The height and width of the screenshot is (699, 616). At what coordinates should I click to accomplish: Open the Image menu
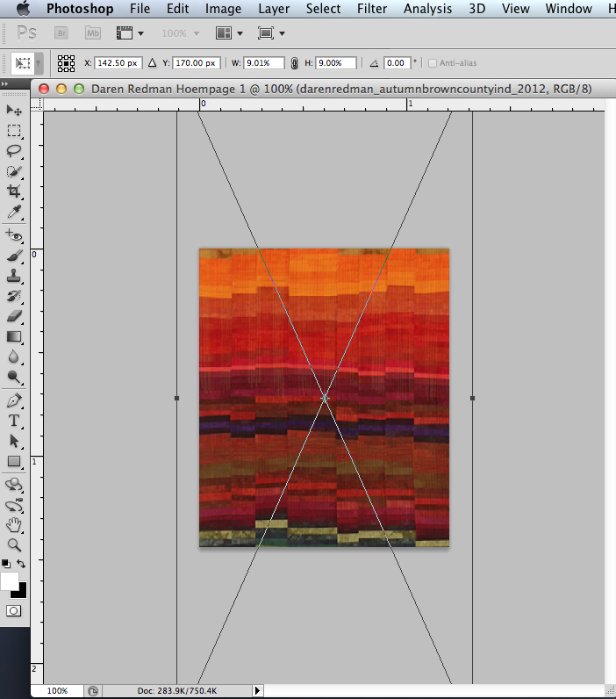coord(223,9)
